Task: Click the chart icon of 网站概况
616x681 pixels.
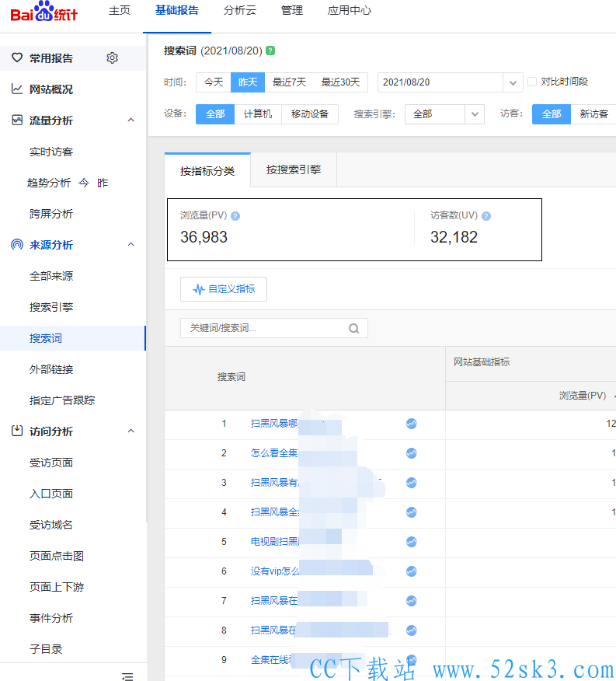Action: tap(17, 89)
